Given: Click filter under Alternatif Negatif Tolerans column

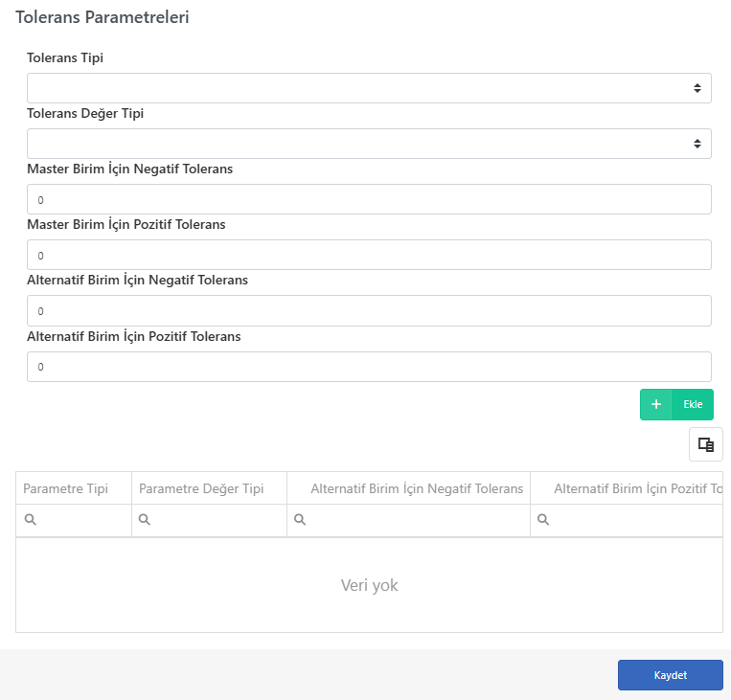Looking at the screenshot, I should [408, 520].
